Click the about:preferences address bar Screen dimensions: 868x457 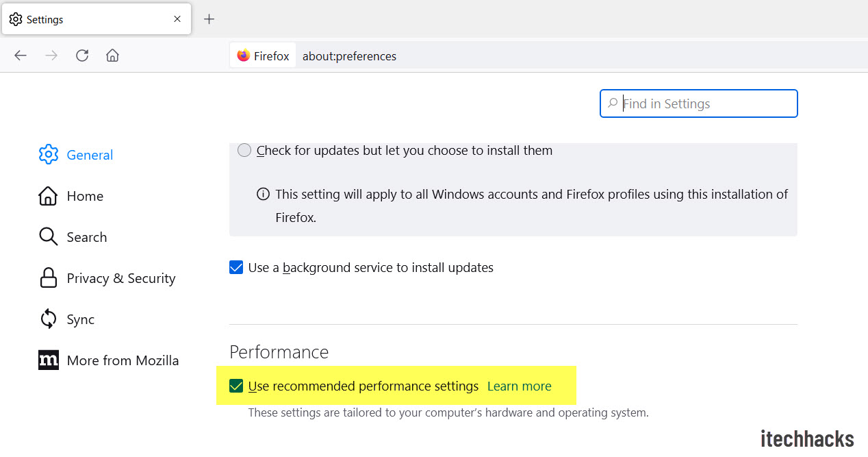click(x=479, y=56)
